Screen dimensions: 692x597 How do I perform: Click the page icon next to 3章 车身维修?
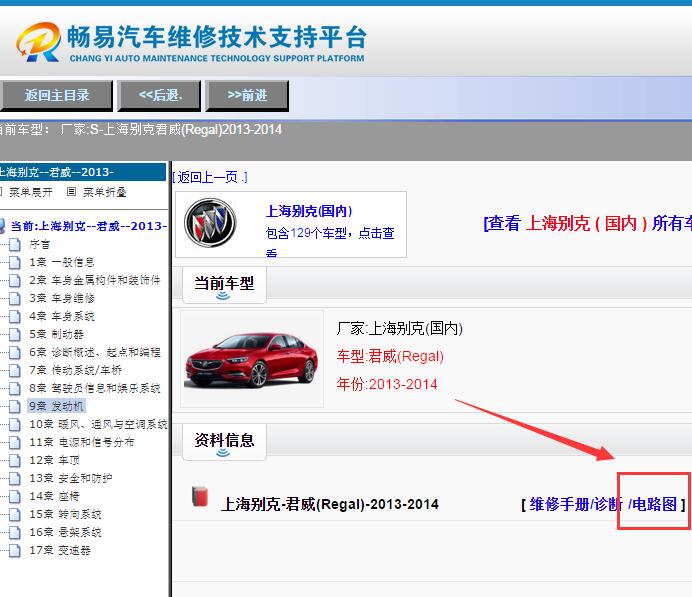(15, 298)
